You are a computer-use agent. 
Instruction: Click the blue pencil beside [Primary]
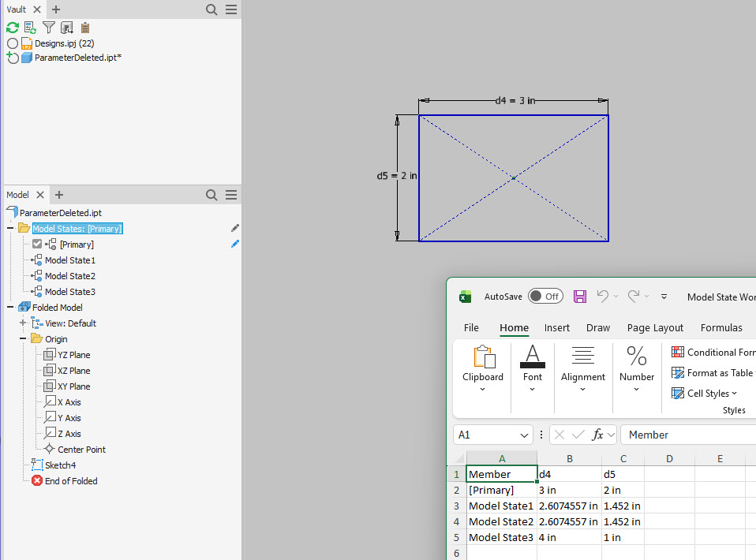point(235,244)
